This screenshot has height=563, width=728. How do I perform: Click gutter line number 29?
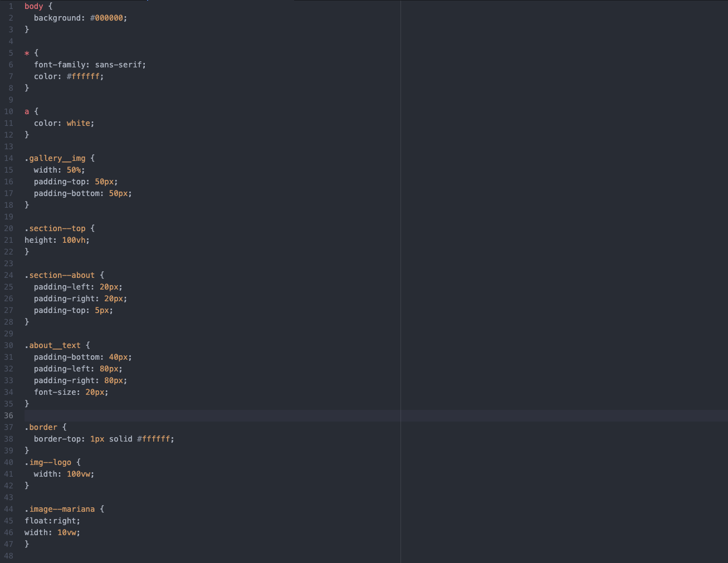(x=8, y=334)
